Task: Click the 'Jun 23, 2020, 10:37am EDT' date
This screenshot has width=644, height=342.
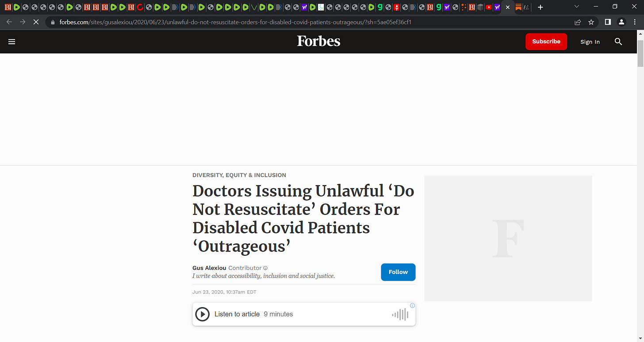Action: coord(224,292)
